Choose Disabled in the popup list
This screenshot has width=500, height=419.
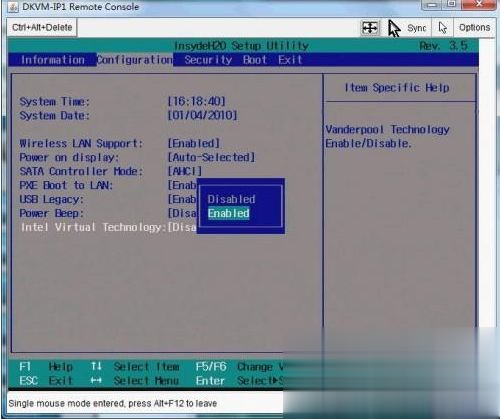pos(231,199)
